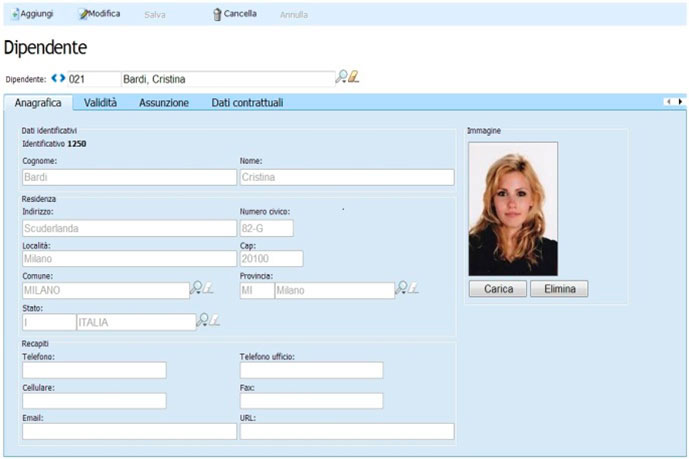Switch to the Validità tab
The image size is (689, 459).
[100, 103]
